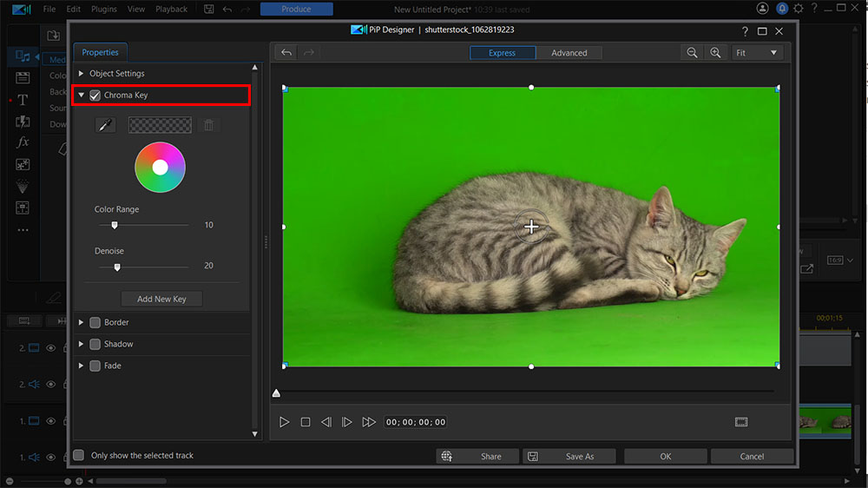This screenshot has width=868, height=488.
Task: Expand the Fade section
Action: (82, 366)
